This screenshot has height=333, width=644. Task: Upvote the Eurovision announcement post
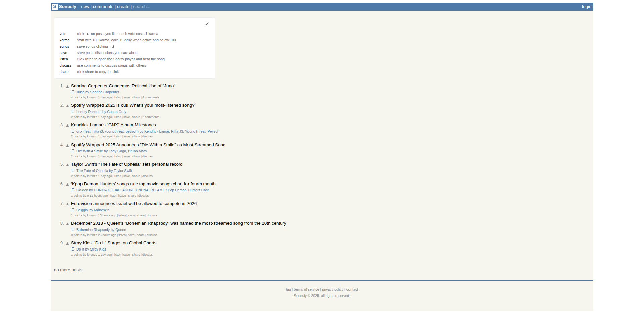pos(67,204)
